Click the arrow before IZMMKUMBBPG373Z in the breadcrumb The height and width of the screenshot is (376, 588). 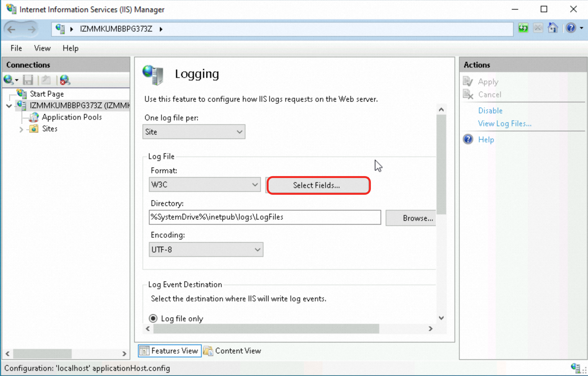click(x=72, y=29)
